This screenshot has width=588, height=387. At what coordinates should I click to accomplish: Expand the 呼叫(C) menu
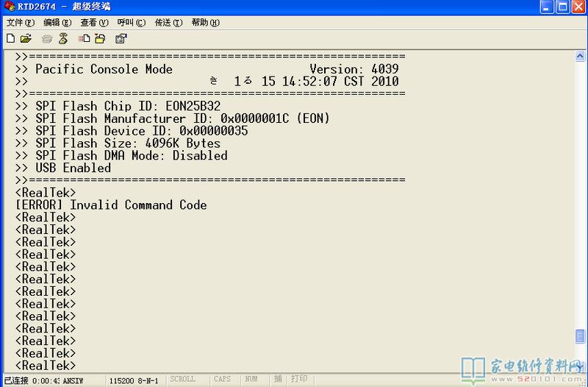[131, 23]
